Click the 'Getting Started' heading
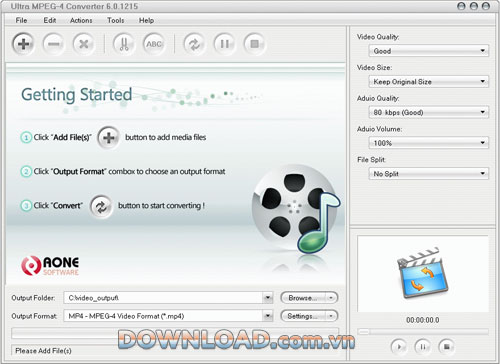Image resolution: width=500 pixels, height=364 pixels. [77, 95]
